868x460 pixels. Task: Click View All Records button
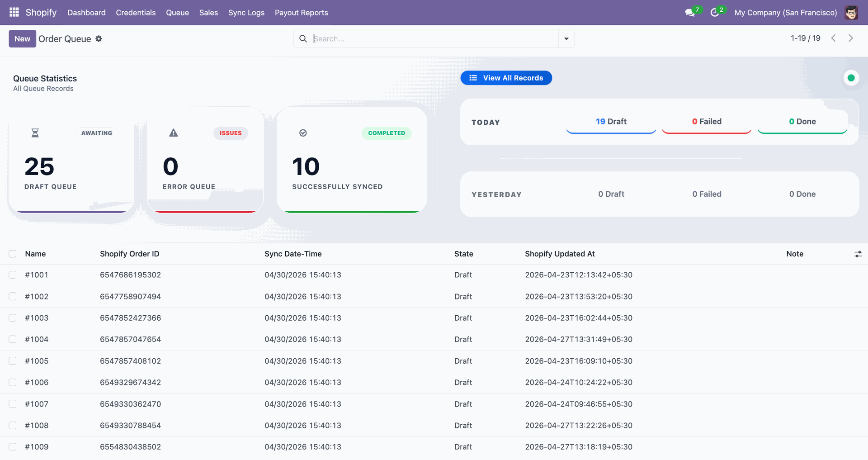(506, 78)
